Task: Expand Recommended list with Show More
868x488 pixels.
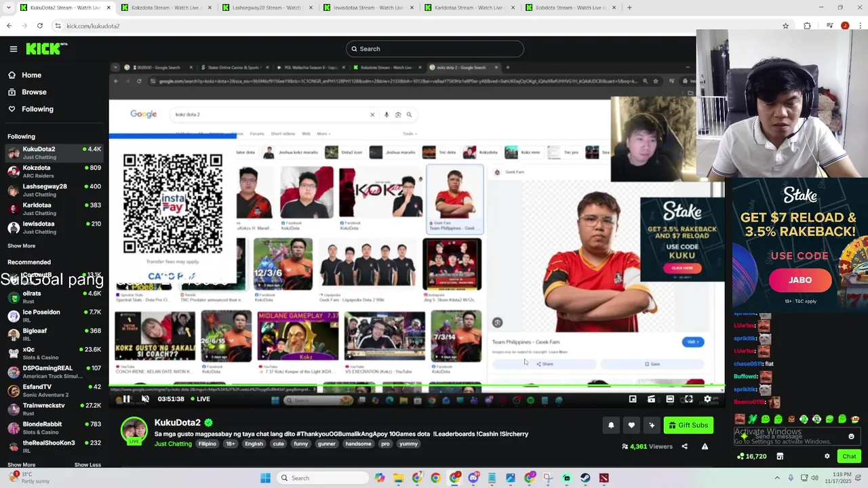Action: (21, 465)
